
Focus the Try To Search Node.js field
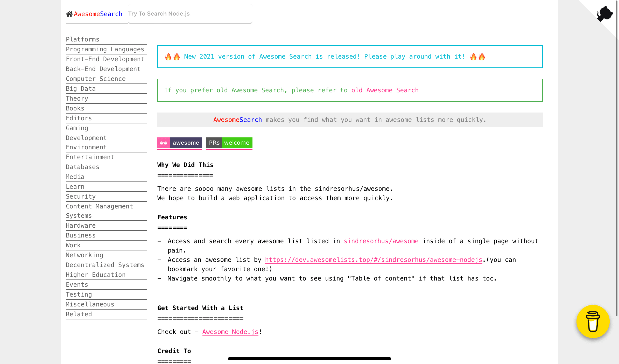point(190,14)
